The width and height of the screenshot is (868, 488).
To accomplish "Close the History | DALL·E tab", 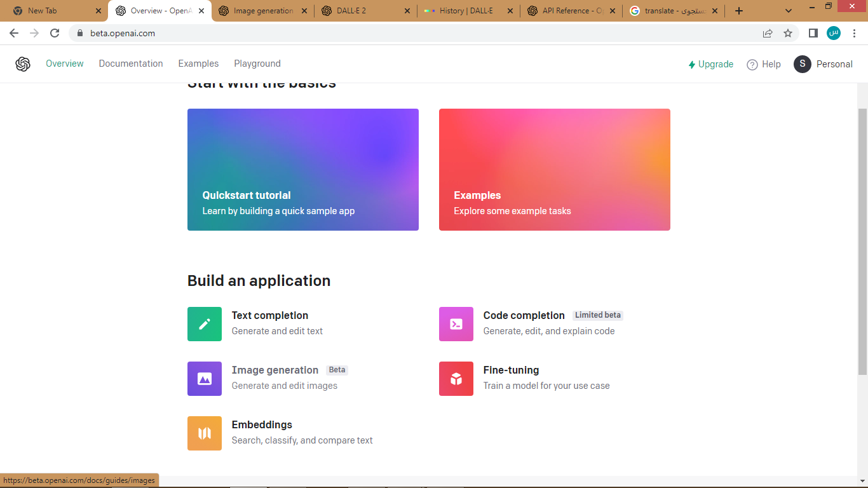I will (510, 11).
